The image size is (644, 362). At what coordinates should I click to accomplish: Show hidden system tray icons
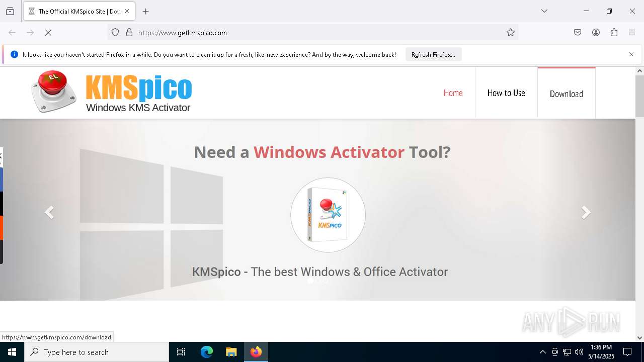click(x=542, y=352)
